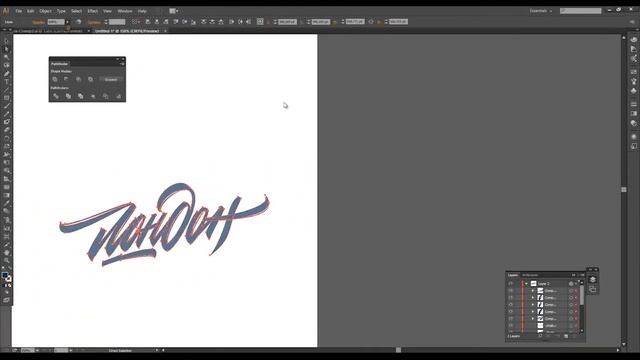Open the Opacity slider arrow in control bar
The height and width of the screenshot is (360, 640).
pyautogui.click(x=67, y=22)
